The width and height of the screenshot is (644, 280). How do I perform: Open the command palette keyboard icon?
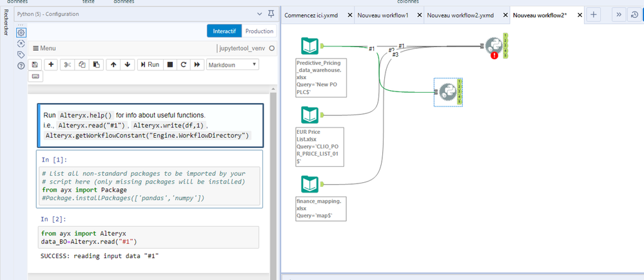35,76
